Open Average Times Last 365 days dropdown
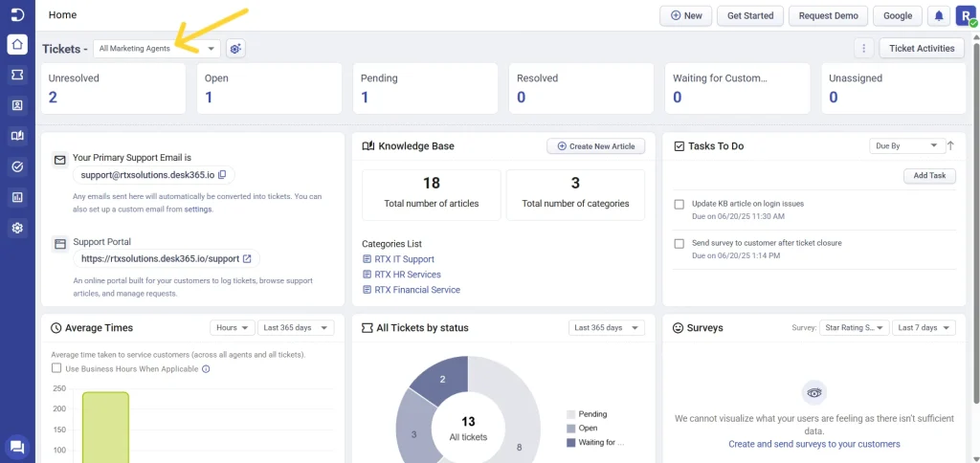The height and width of the screenshot is (463, 980). pyautogui.click(x=296, y=327)
